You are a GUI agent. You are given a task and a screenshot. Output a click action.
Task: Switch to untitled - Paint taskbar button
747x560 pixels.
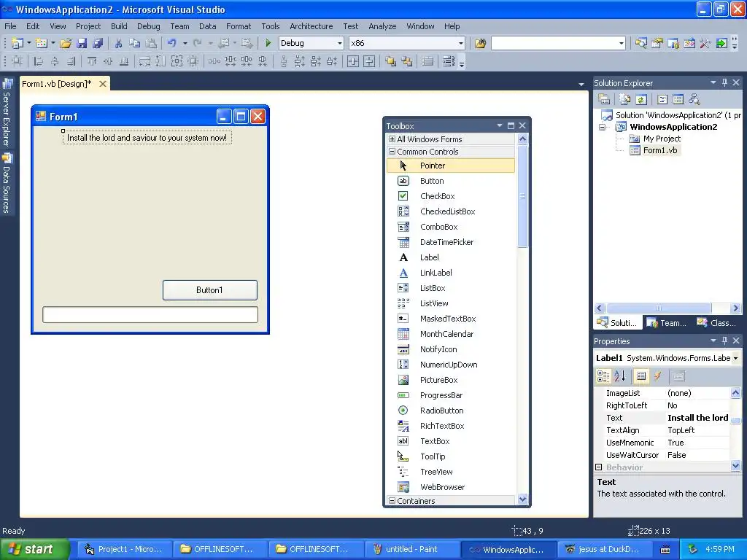[x=411, y=550]
